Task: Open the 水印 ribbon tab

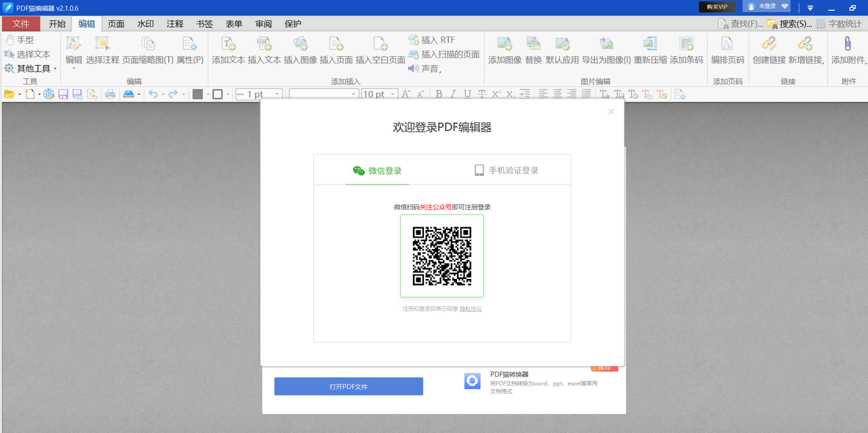Action: tap(145, 23)
